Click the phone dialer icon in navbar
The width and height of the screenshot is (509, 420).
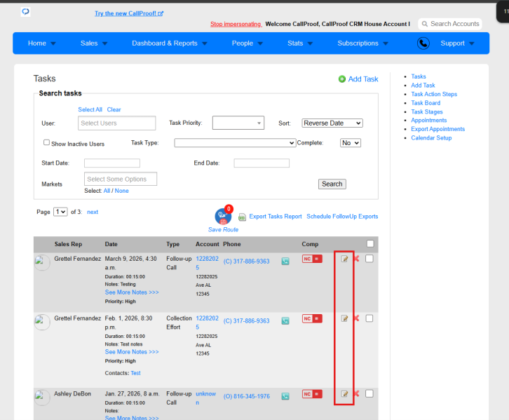pyautogui.click(x=423, y=43)
